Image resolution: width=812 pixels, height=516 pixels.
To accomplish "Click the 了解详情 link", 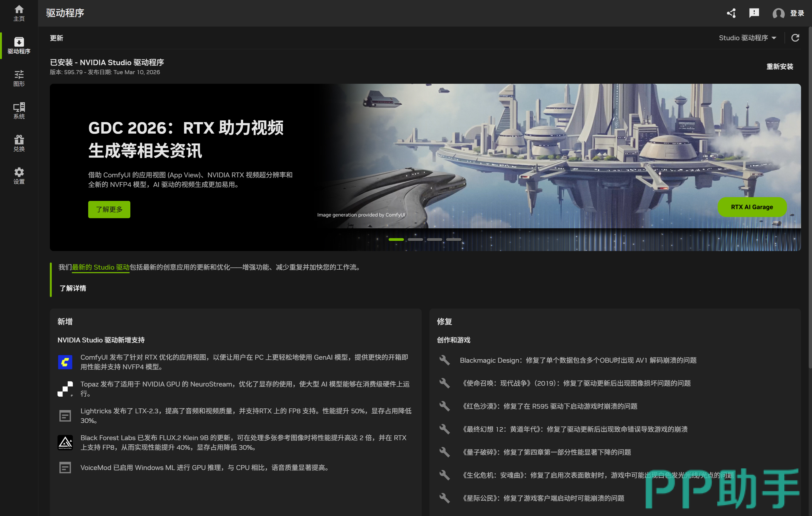I will 73,288.
